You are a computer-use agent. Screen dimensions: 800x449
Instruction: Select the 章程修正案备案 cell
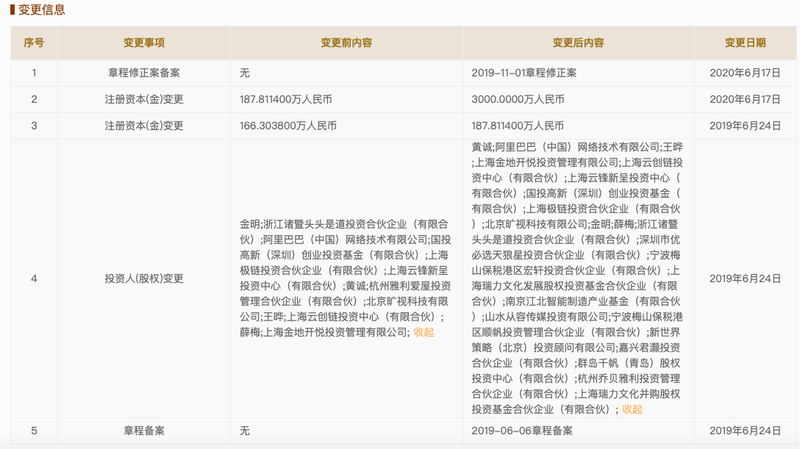click(x=144, y=73)
